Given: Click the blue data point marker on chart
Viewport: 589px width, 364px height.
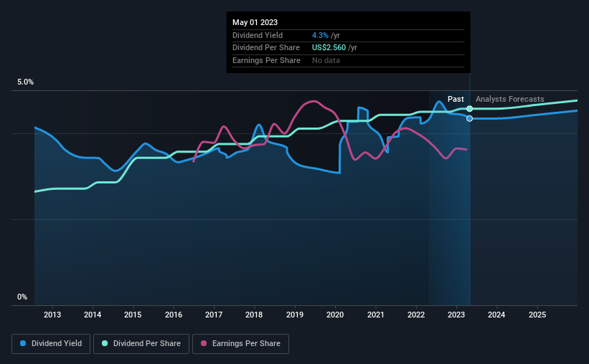Looking at the screenshot, I should click(x=469, y=118).
